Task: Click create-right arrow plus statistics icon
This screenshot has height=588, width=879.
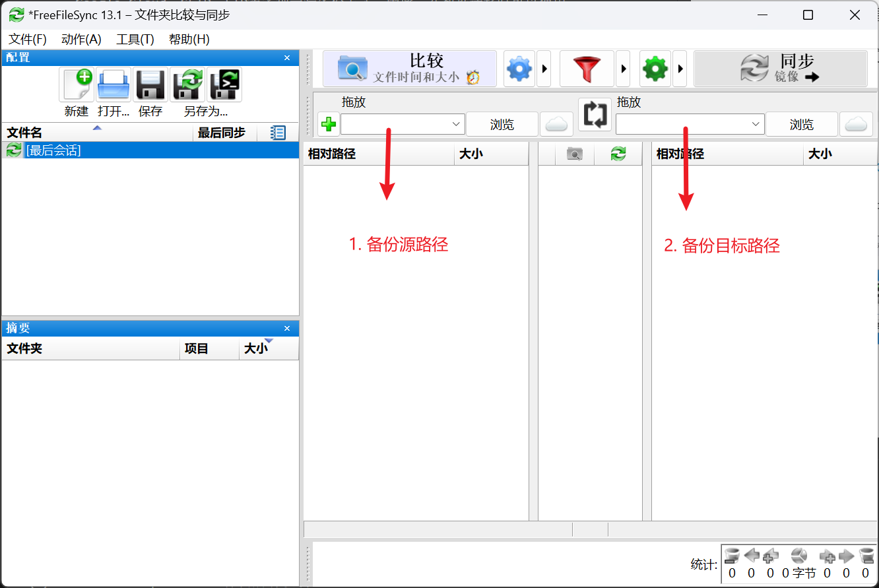Action: 828,556
